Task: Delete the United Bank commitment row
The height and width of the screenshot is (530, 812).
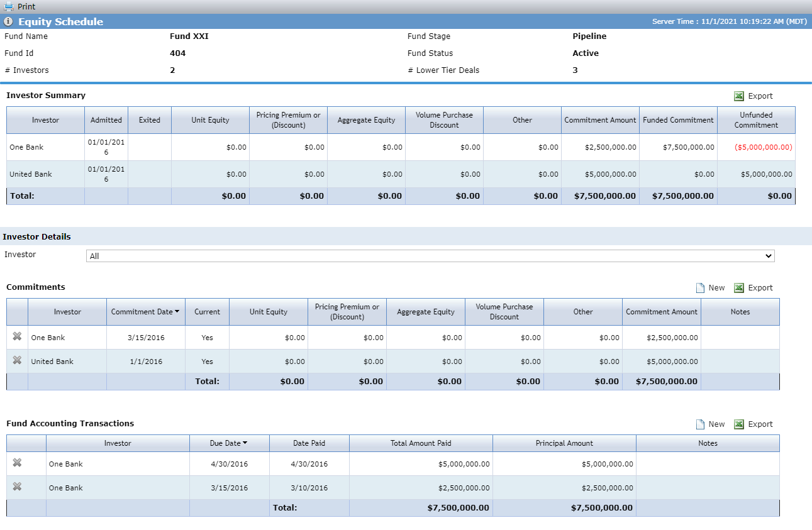Action: (17, 361)
